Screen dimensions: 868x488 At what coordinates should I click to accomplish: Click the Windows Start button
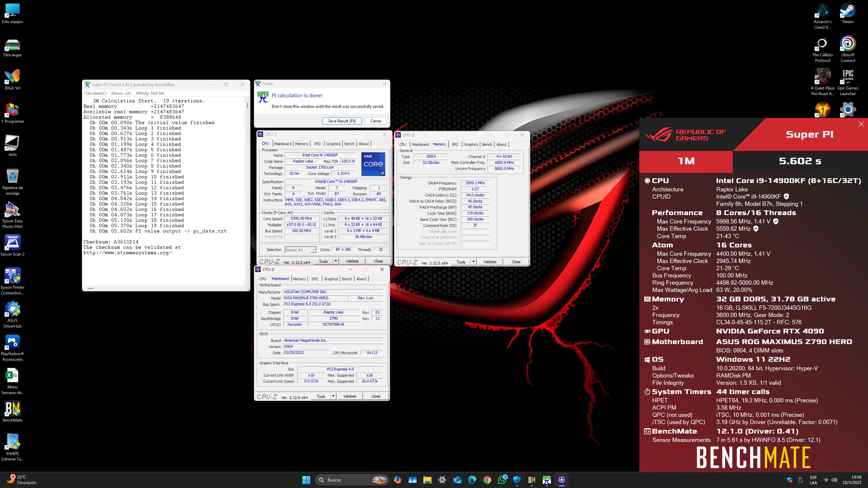tap(306, 480)
